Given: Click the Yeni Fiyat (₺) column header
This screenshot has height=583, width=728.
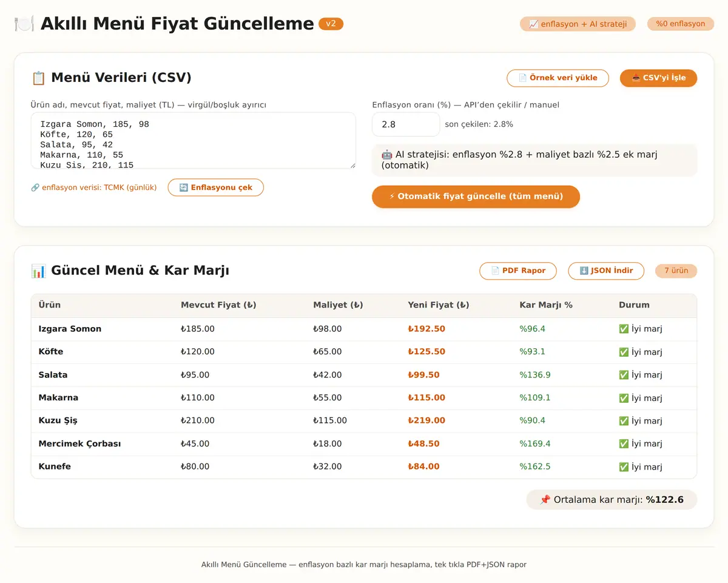Looking at the screenshot, I should 439,305.
